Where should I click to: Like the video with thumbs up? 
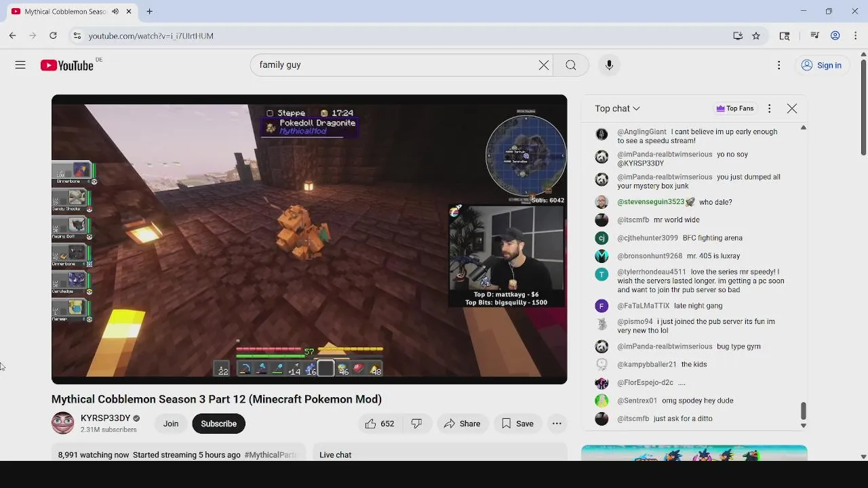pyautogui.click(x=380, y=424)
